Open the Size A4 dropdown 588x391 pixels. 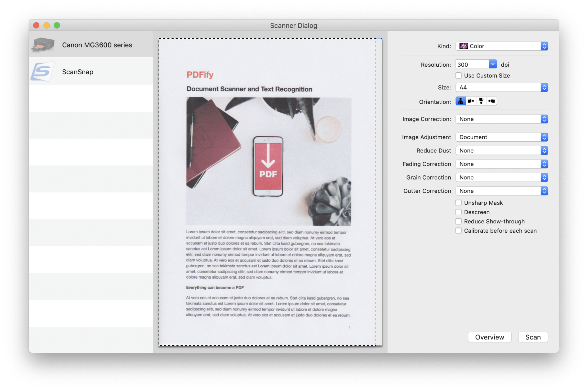(x=501, y=87)
